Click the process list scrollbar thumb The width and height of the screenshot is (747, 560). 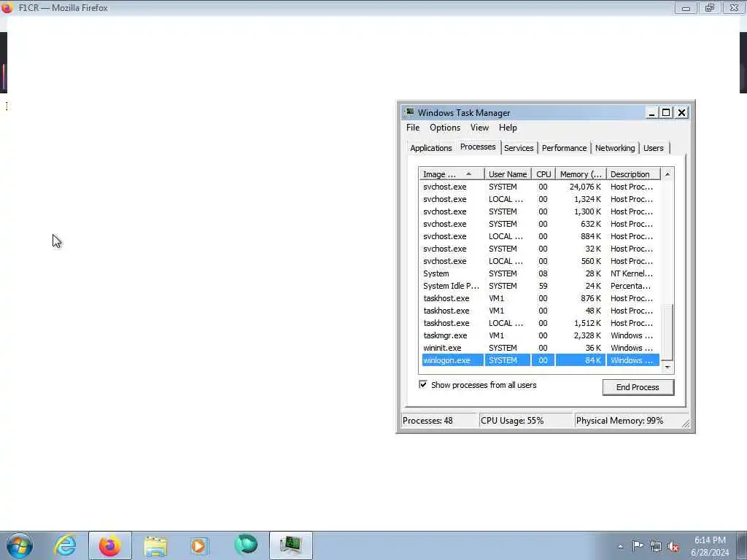pos(667,332)
